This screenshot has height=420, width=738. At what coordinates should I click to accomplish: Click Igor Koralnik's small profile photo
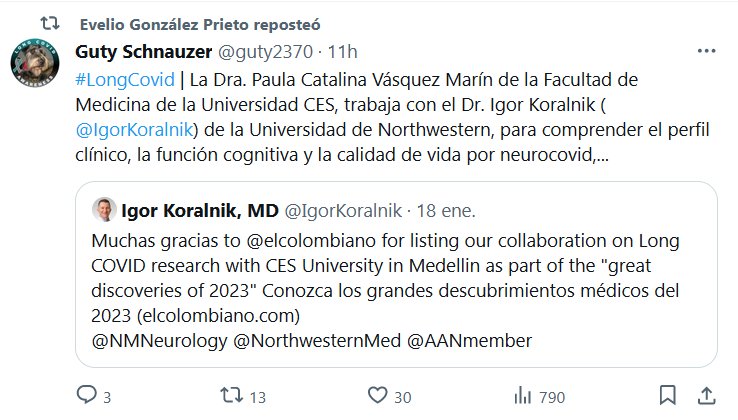tap(104, 210)
